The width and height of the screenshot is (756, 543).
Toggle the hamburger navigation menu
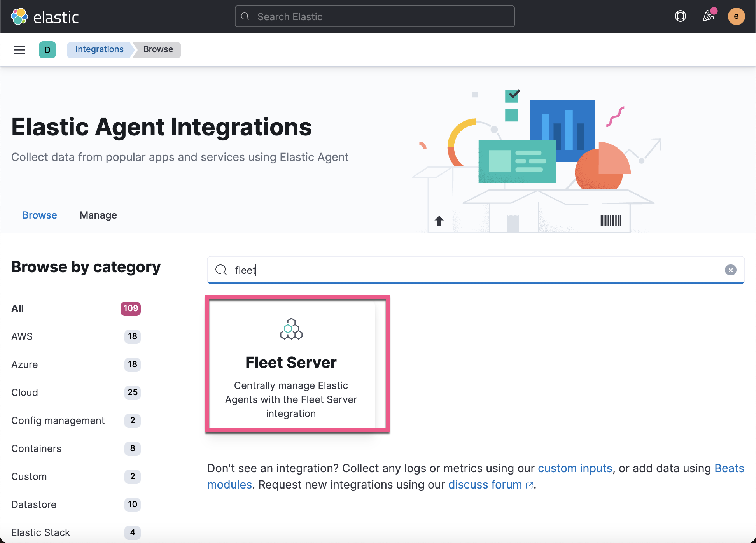coord(19,50)
